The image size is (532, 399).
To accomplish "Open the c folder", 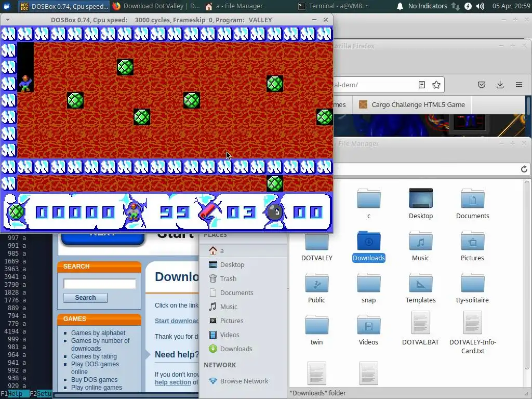I will 369,203.
